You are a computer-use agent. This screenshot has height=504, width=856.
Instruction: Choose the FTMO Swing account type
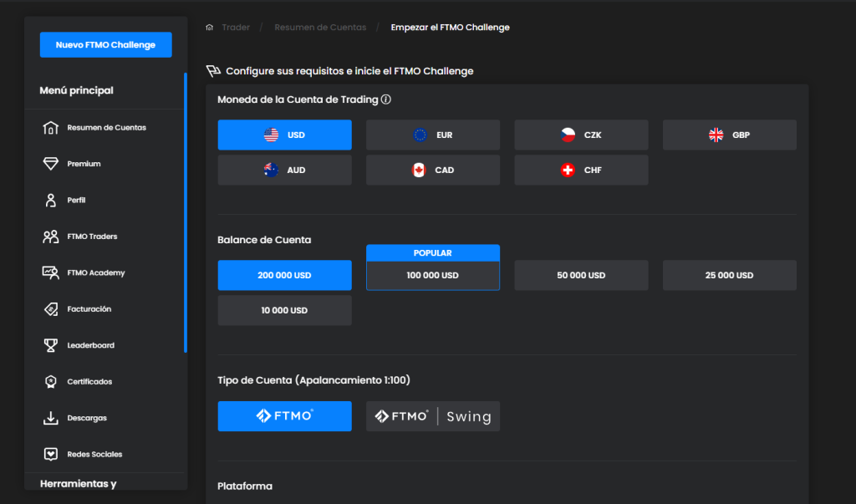pyautogui.click(x=433, y=416)
